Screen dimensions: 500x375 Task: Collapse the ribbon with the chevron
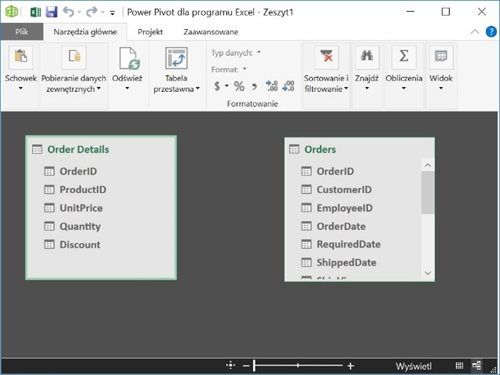pos(475,32)
